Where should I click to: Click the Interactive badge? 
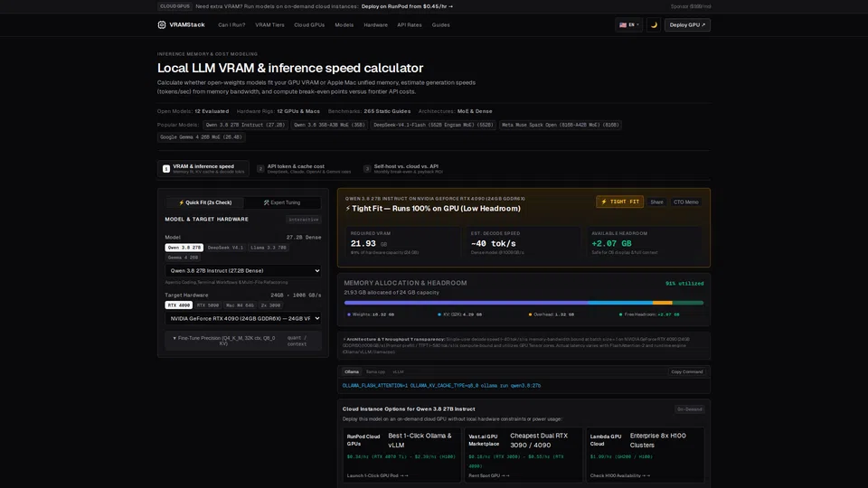click(304, 220)
